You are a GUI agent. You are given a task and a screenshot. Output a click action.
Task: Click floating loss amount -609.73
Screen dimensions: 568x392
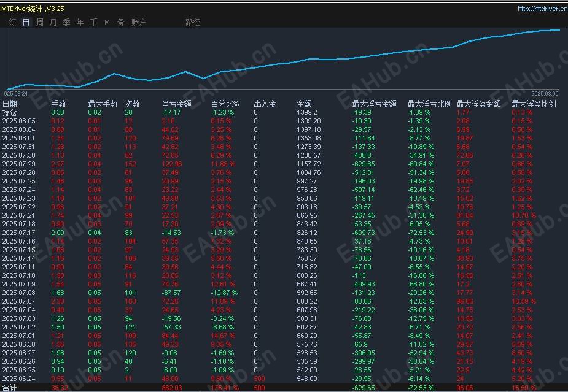click(364, 233)
